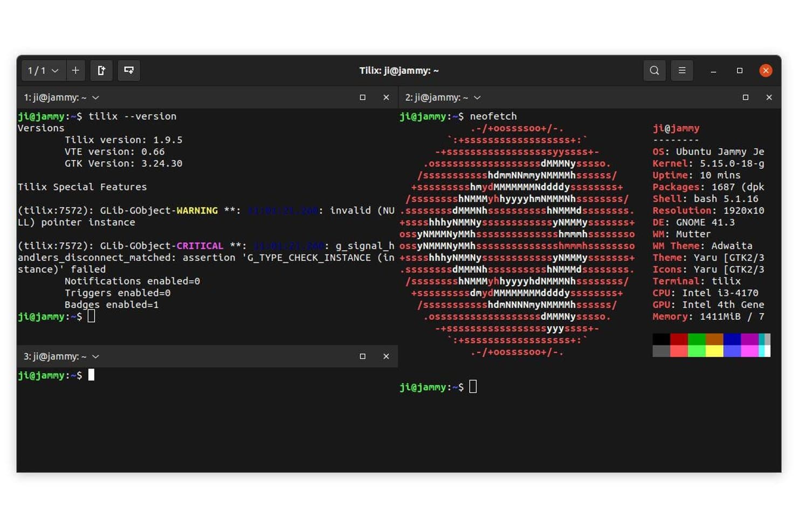The width and height of the screenshot is (798, 532).
Task: Click the "GTK Version: 3.24.30" line
Action: 123,163
